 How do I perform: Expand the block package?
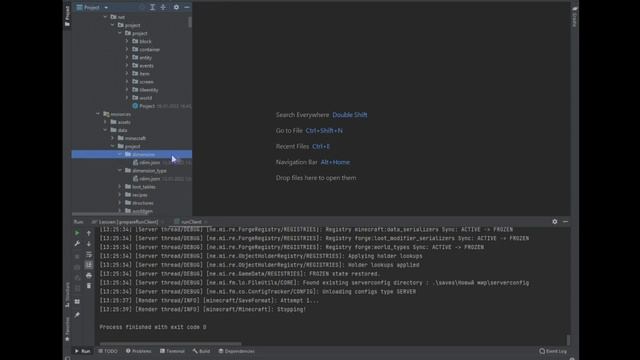coord(127,41)
